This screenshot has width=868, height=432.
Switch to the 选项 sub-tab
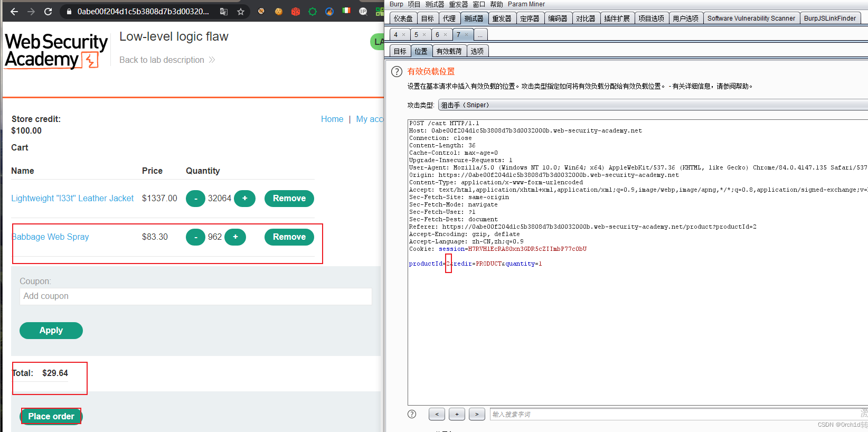click(477, 51)
